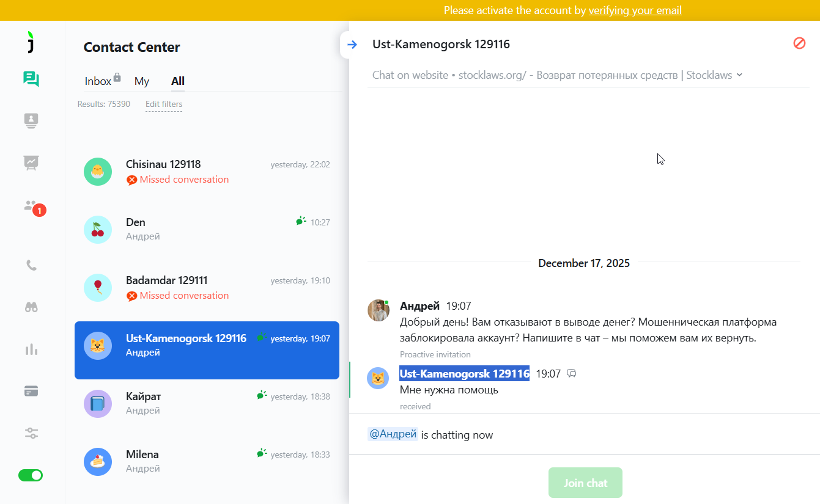The width and height of the screenshot is (820, 504).
Task: Click agent Андрей's photo avatar in the chat
Action: [x=379, y=310]
